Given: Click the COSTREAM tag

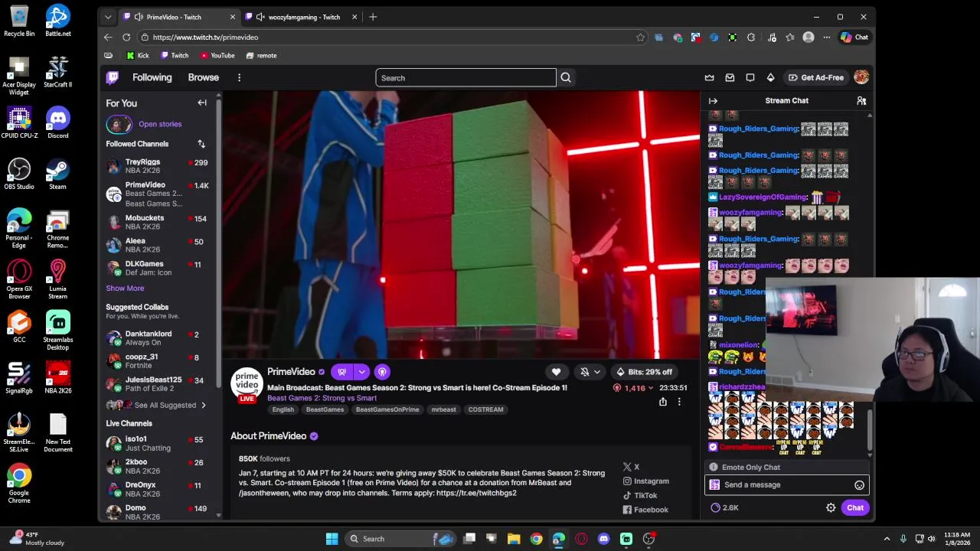Looking at the screenshot, I should [485, 409].
